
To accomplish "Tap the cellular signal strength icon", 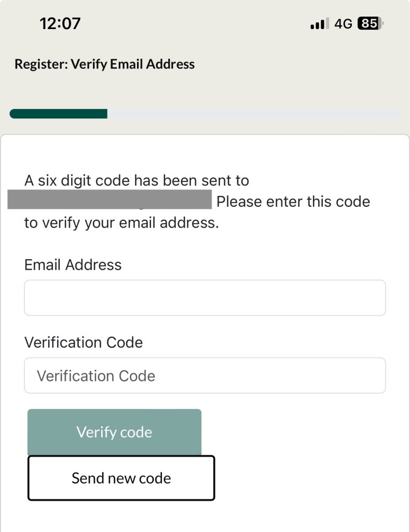I will coord(319,24).
